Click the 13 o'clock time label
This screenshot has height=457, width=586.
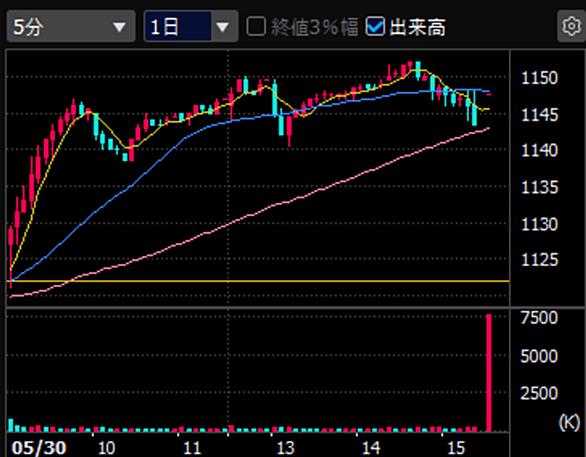tap(285, 448)
